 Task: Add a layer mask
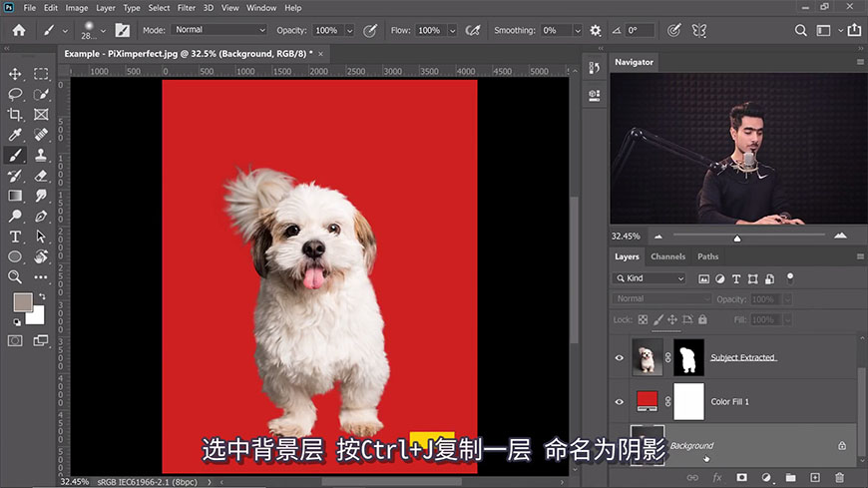click(741, 477)
